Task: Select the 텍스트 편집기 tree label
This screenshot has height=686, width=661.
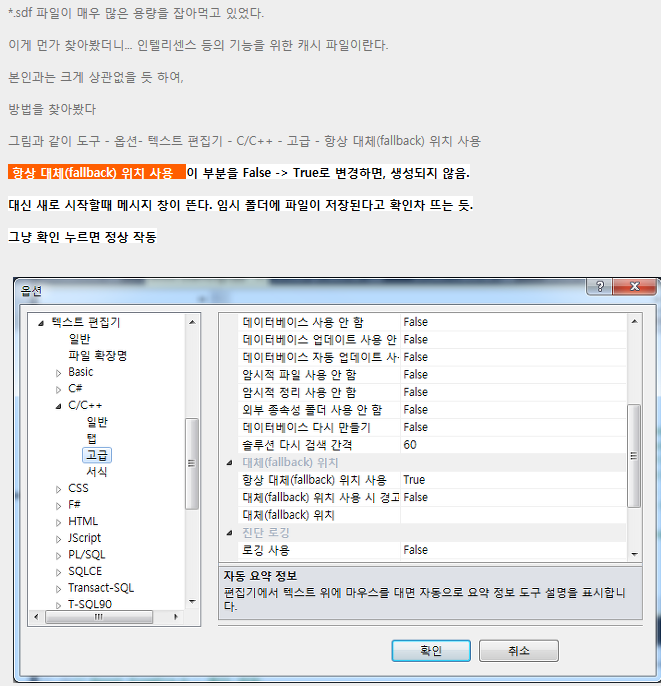Action: pos(86,322)
